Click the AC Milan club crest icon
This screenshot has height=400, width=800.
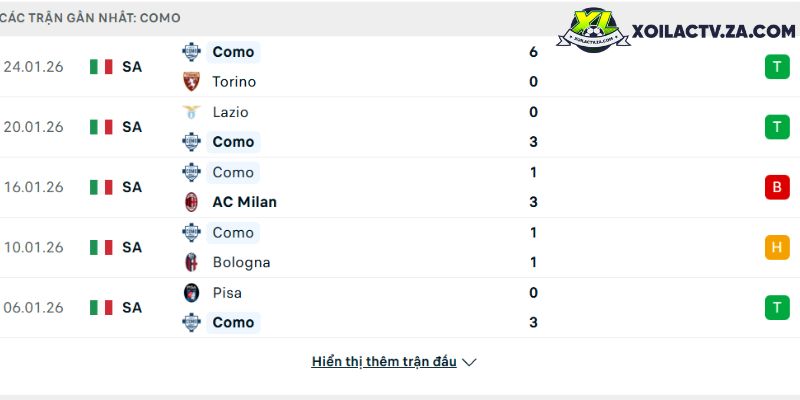(x=191, y=202)
